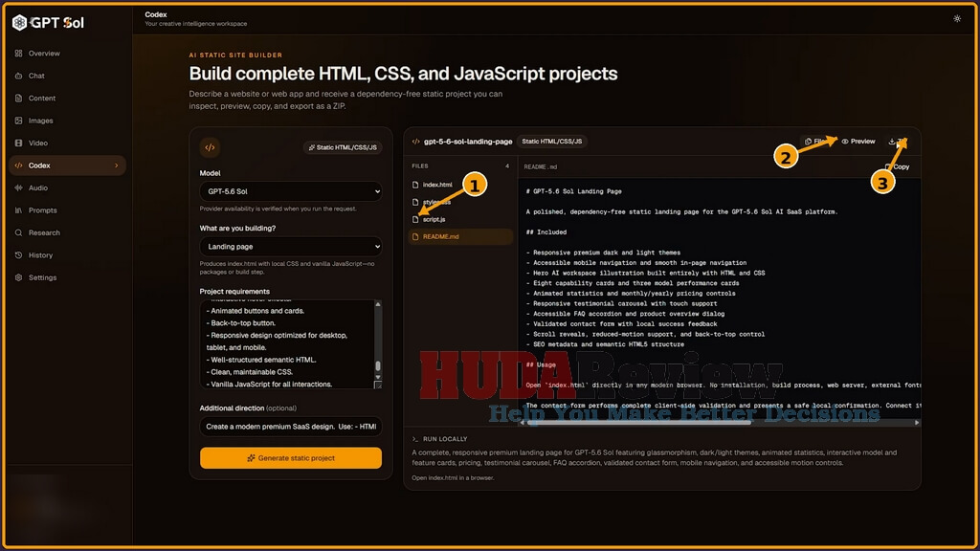This screenshot has width=980, height=551.
Task: Click the orange code brackets icon in builder panel
Action: coord(210,147)
